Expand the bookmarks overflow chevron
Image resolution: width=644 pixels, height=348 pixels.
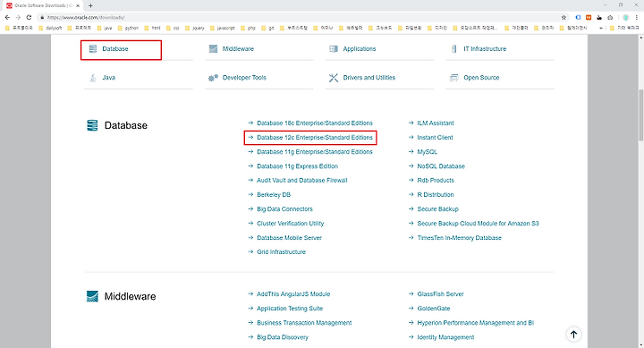pyautogui.click(x=601, y=28)
